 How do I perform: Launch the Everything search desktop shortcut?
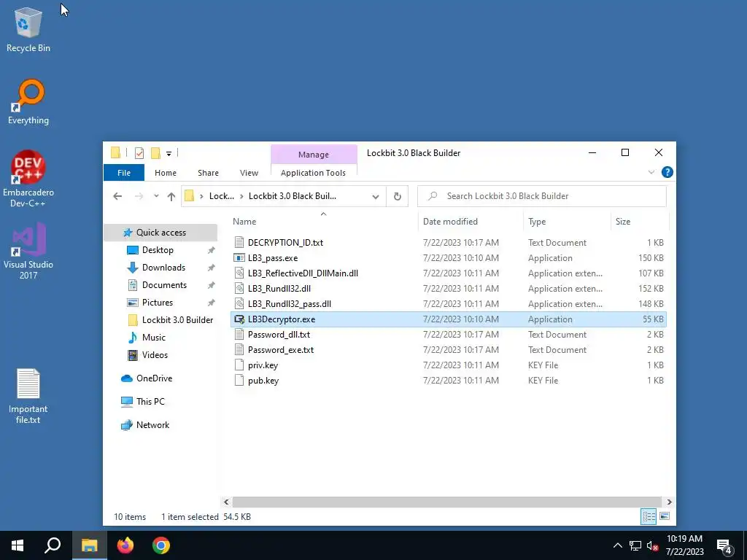[28, 102]
